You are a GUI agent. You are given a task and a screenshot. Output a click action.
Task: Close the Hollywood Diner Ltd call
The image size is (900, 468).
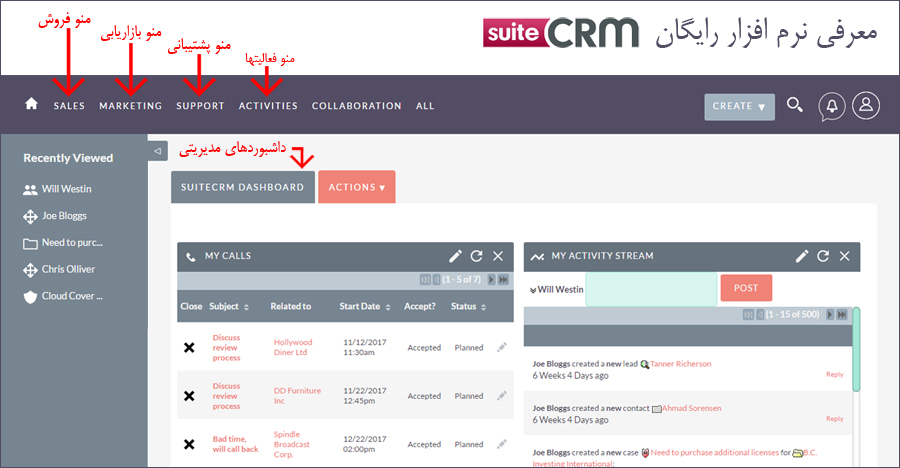[189, 347]
